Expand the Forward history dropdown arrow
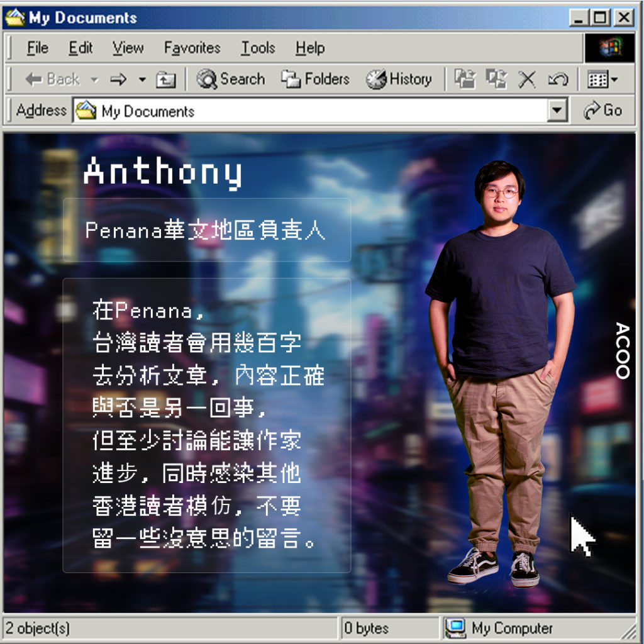644x644 pixels. tap(142, 80)
